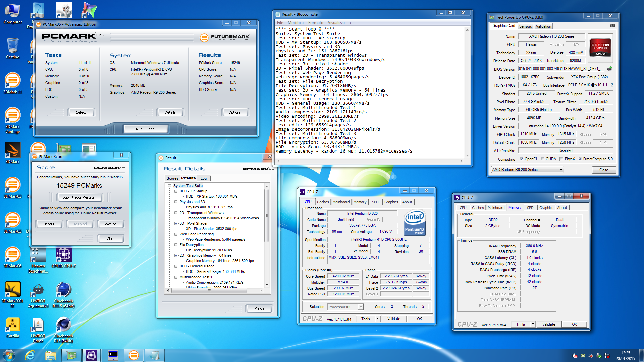Viewport: 644px width, 362px height.
Task: Open the Formato menu in Notepad
Action: (316, 23)
